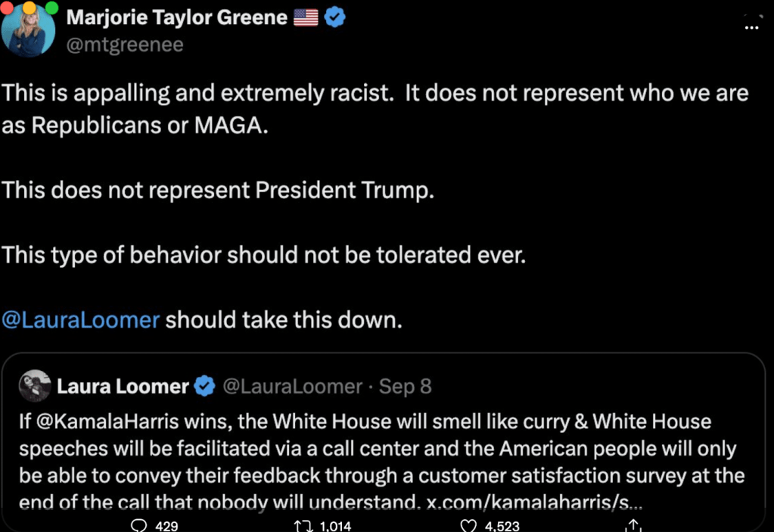The height and width of the screenshot is (532, 774).
Task: Click the green window maximize button
Action: 51,8
